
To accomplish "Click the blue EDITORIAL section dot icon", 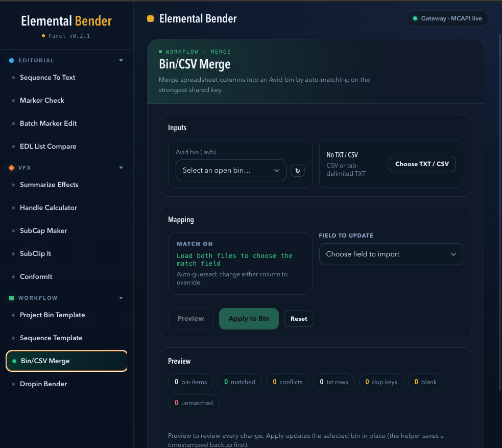I will [12, 60].
